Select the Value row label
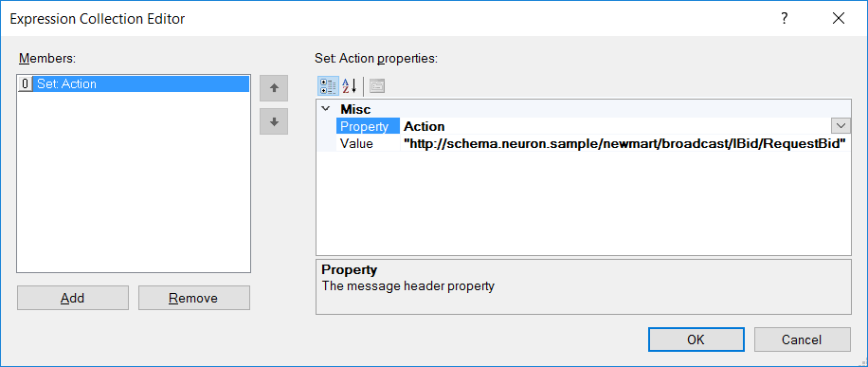The height and width of the screenshot is (367, 868). coord(368,143)
